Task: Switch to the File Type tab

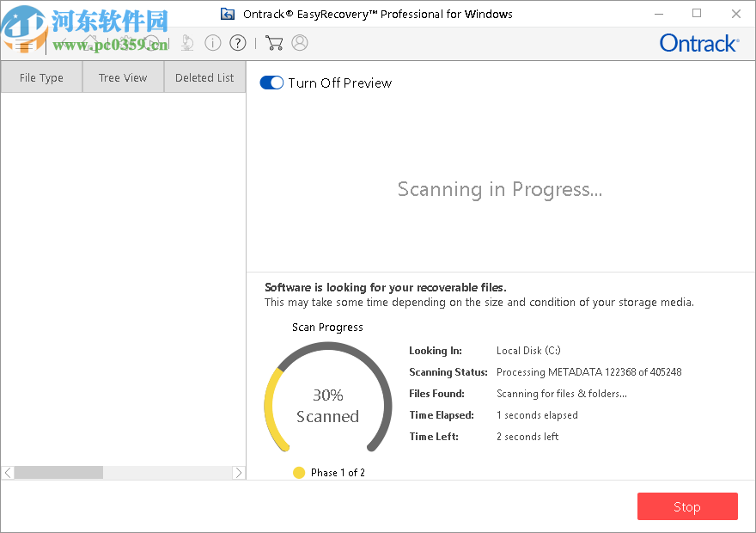Action: point(40,77)
